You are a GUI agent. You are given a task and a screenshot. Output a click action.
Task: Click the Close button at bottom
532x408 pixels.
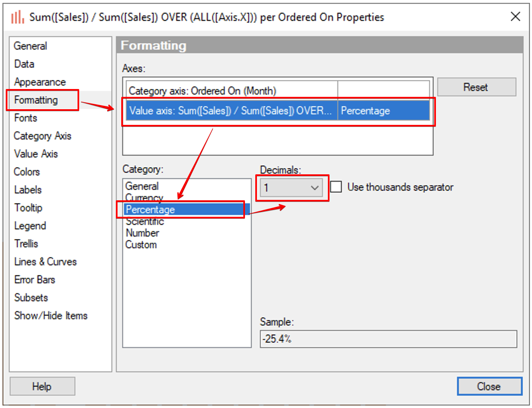coord(490,387)
